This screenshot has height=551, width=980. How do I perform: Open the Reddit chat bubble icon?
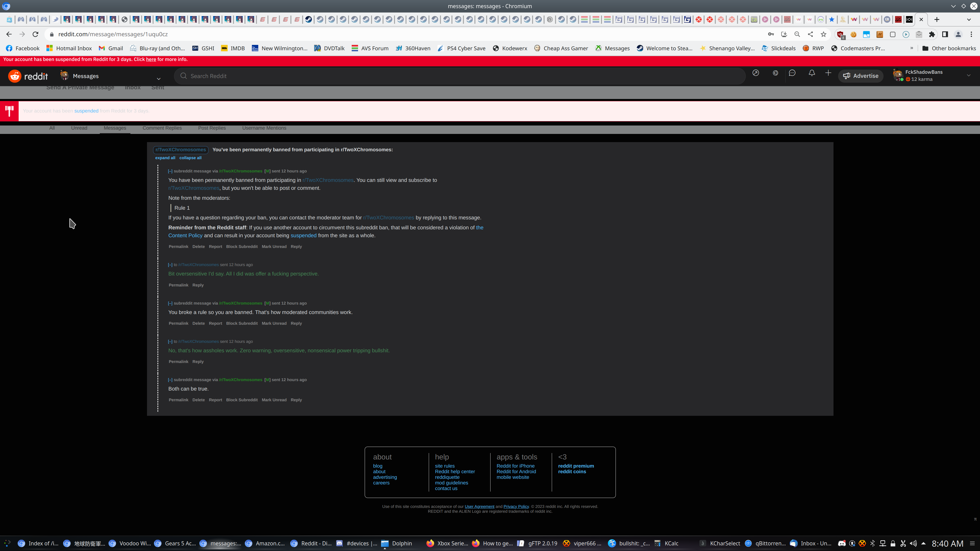tap(792, 73)
